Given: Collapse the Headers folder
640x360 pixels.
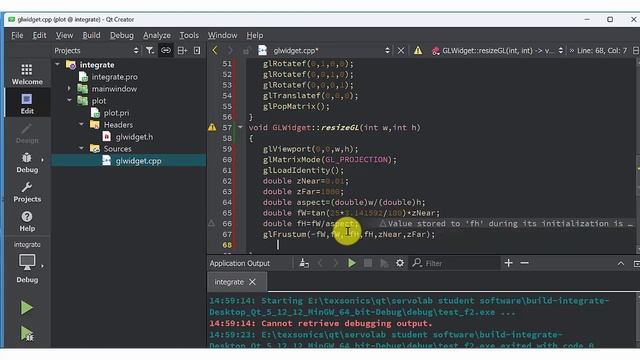Looking at the screenshot, I should (81, 124).
